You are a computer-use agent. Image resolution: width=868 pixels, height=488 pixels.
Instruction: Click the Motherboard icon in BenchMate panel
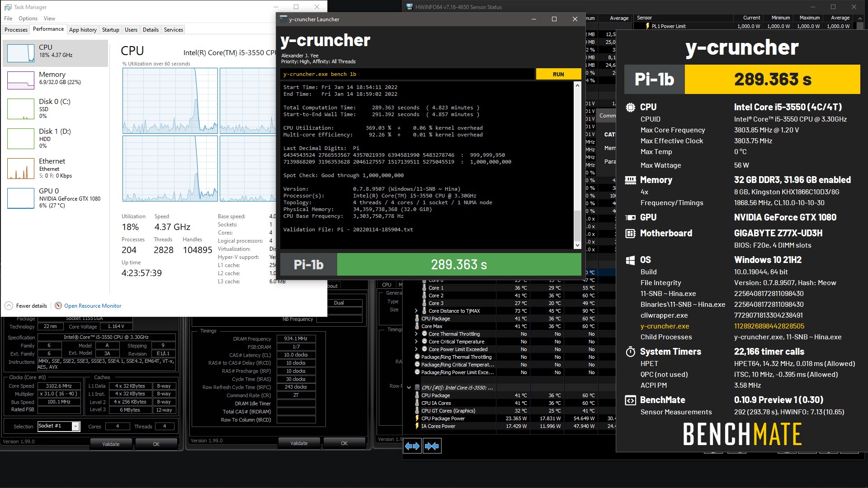[x=630, y=233]
